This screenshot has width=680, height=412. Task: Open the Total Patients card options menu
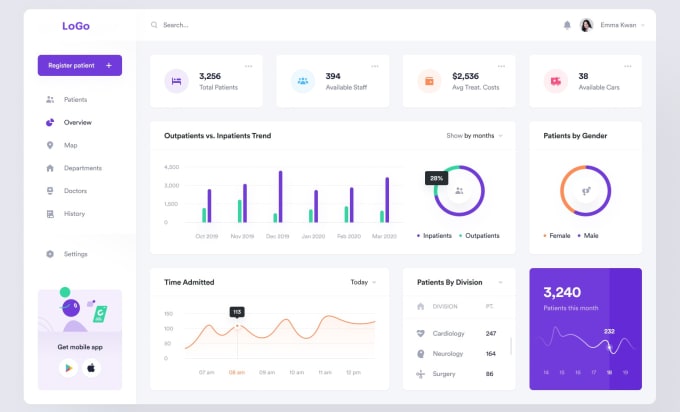pyautogui.click(x=248, y=66)
